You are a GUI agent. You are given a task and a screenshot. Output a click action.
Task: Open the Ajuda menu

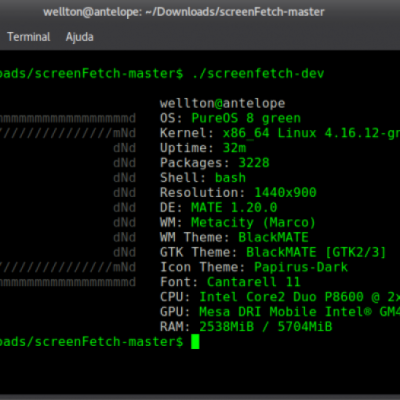pyautogui.click(x=80, y=37)
